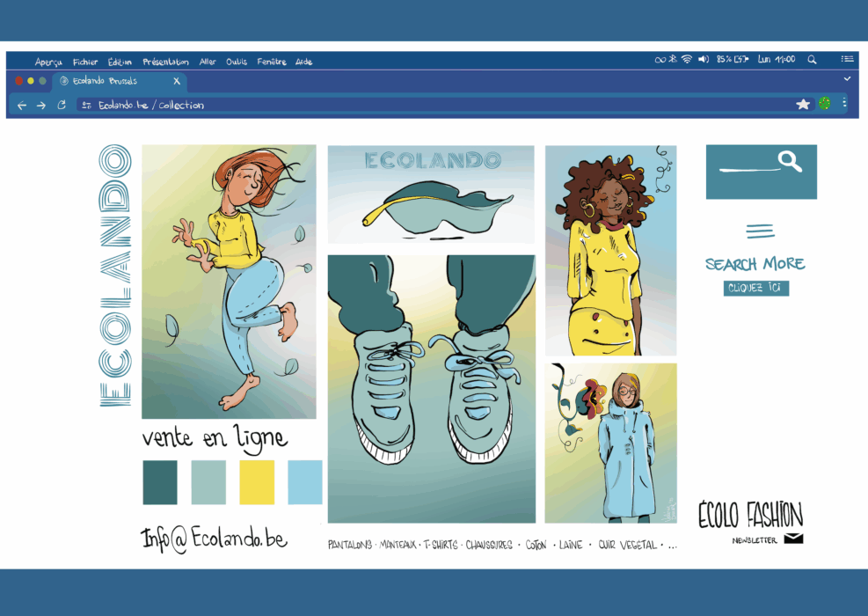868x616 pixels.
Task: Click the Wi-Fi status icon
Action: coord(686,60)
